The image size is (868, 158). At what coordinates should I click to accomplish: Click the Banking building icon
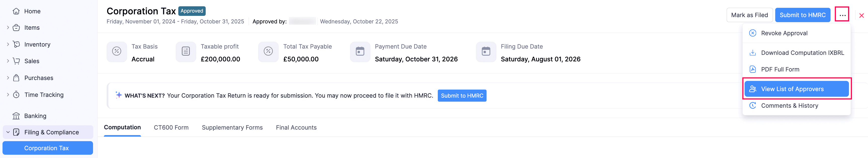(16, 116)
